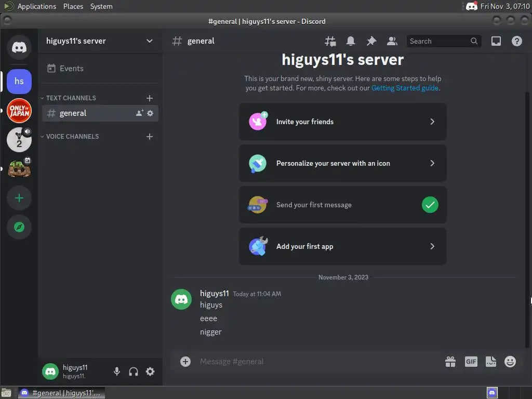Create invite icon on general channel
Viewport: 532px width, 399px height.
point(139,113)
